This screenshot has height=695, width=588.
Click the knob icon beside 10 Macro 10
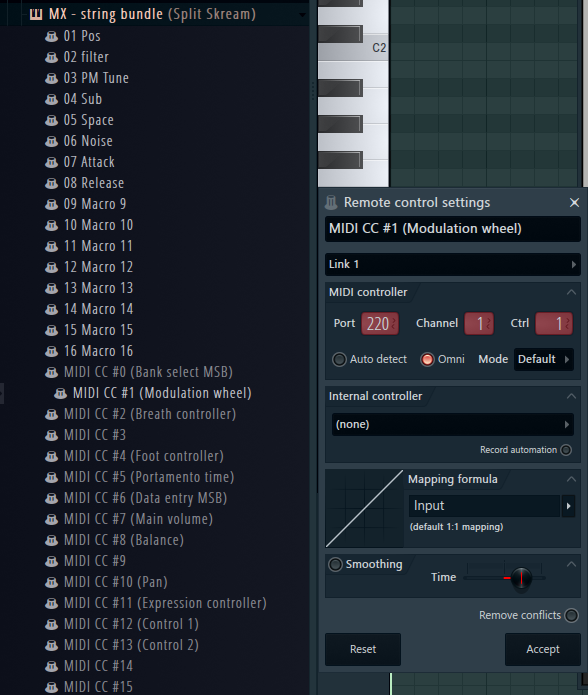(51, 225)
